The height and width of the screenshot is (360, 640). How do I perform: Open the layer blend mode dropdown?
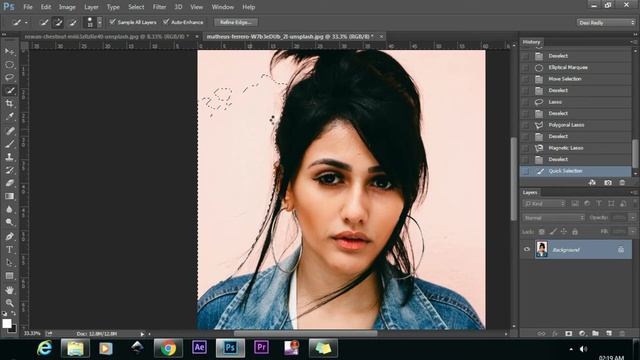[x=553, y=218]
